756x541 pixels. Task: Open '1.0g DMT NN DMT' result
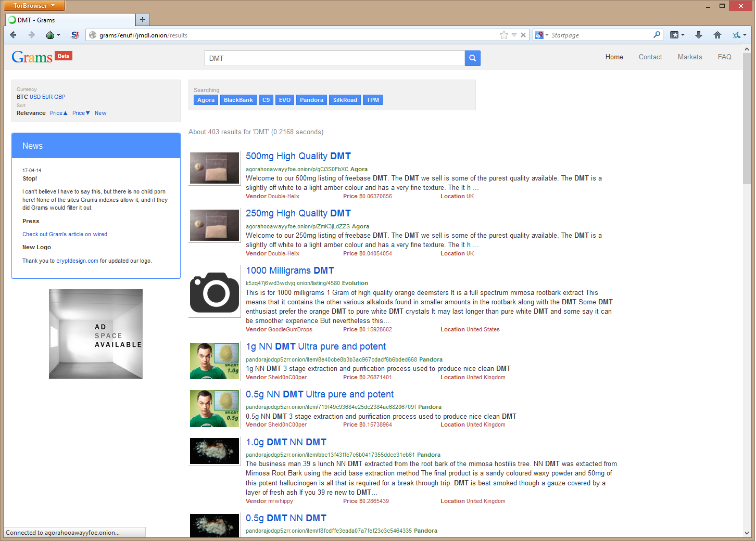click(x=286, y=442)
